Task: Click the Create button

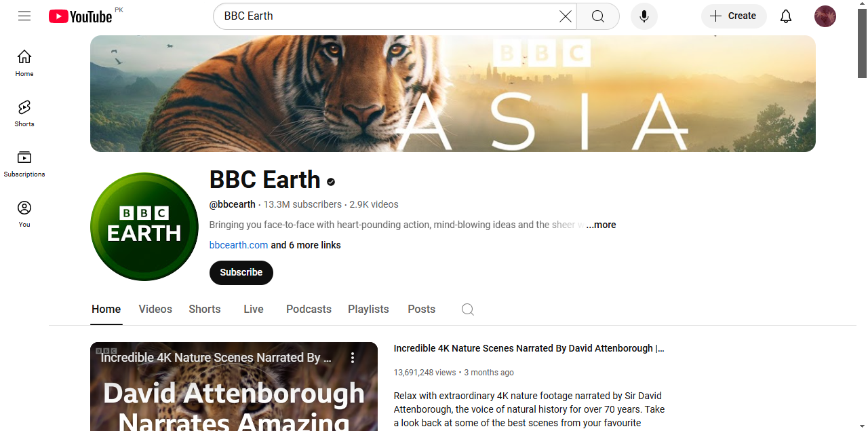Action: 733,16
